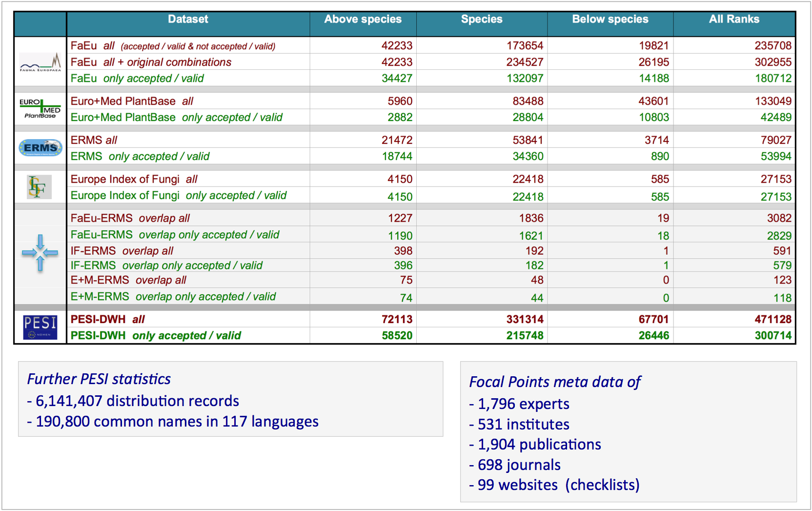This screenshot has height=511, width=812.
Task: Click 190,800 common names in 117 languages
Action: pos(173,421)
